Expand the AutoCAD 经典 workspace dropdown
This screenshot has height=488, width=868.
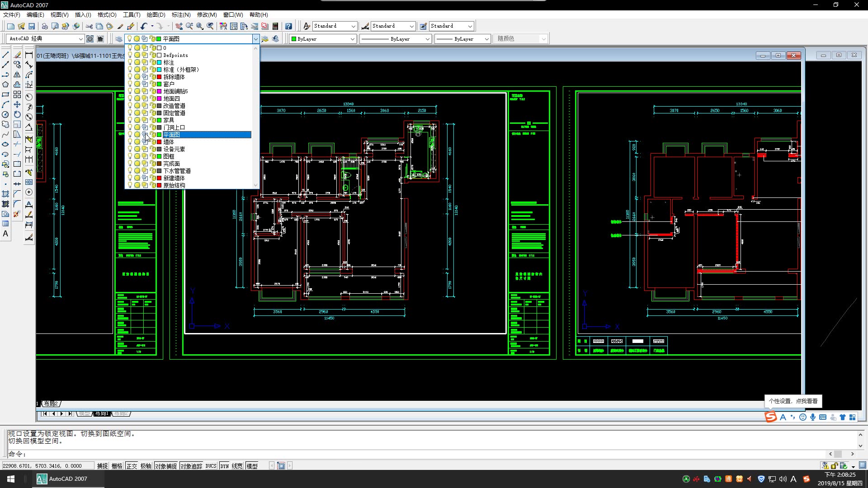point(81,39)
